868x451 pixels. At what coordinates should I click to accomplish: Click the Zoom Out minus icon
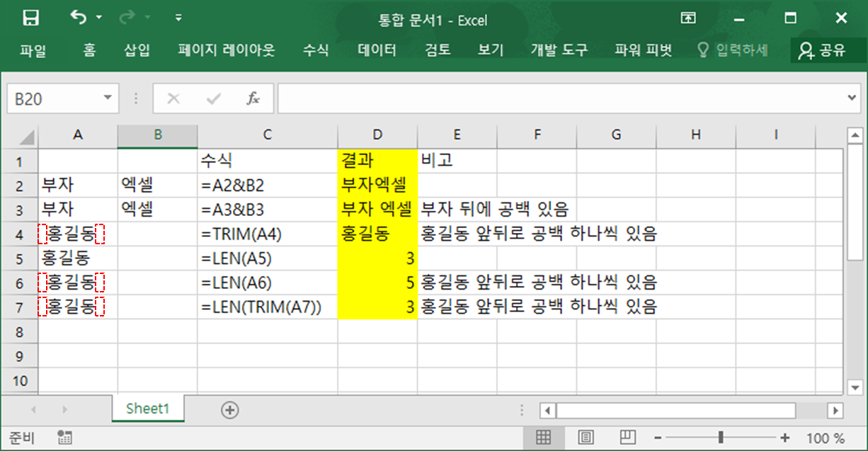pyautogui.click(x=659, y=438)
